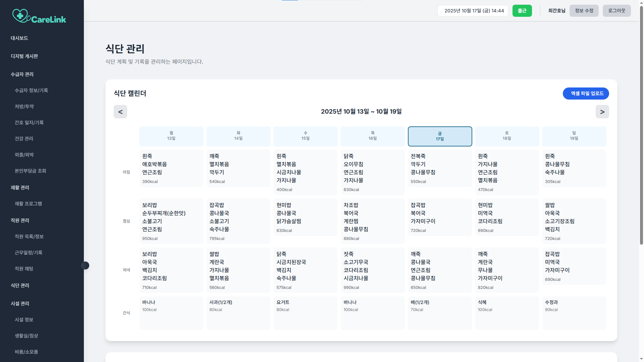Screen dimensions: 644x362
Task: Open Friday snack card 배(1/2개)
Action: click(440, 313)
